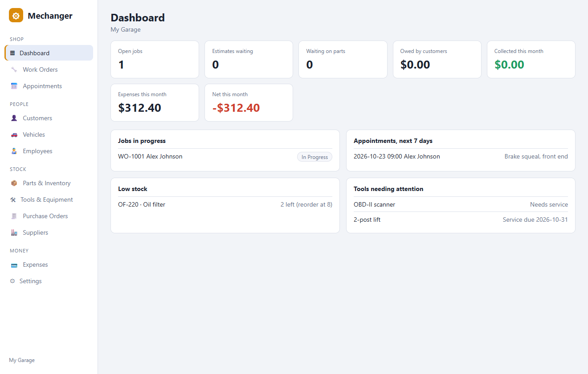588x374 pixels.
Task: Click the calendar icon beside Appointments
Action: pyautogui.click(x=14, y=86)
